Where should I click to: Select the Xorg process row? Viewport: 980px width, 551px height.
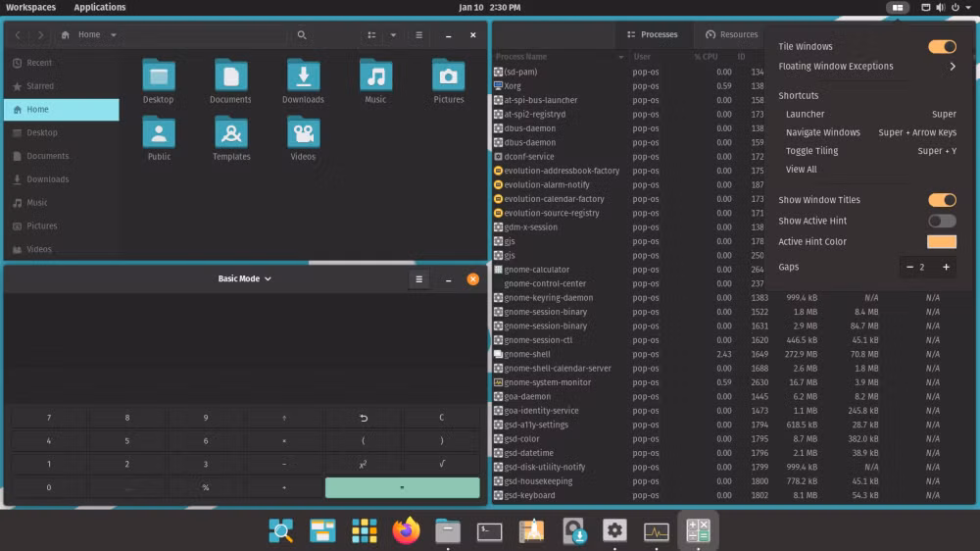point(628,85)
